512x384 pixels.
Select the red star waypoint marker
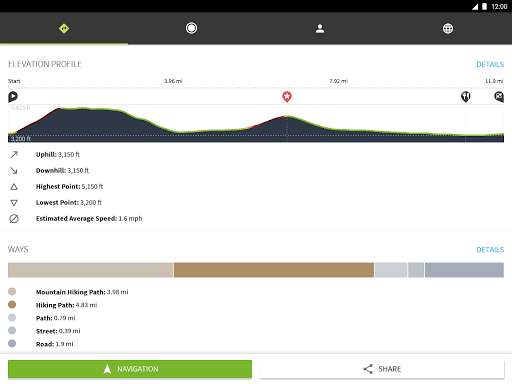tap(287, 97)
